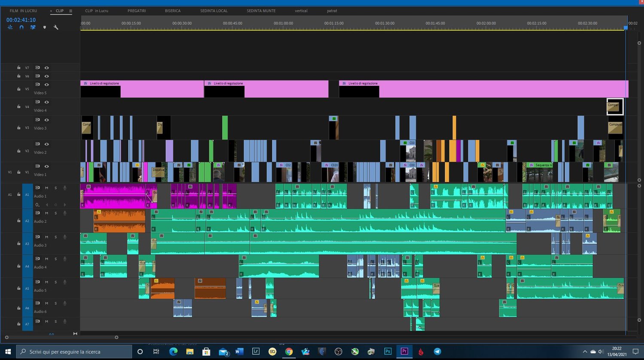Close the CLIP sequence tab
This screenshot has height=360, width=644.
(x=51, y=11)
